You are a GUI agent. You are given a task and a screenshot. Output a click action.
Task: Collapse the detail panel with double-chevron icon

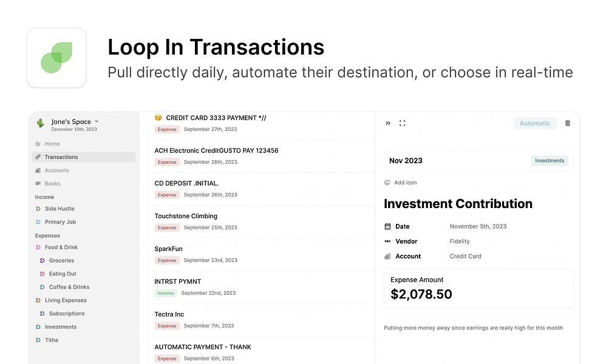click(x=388, y=123)
